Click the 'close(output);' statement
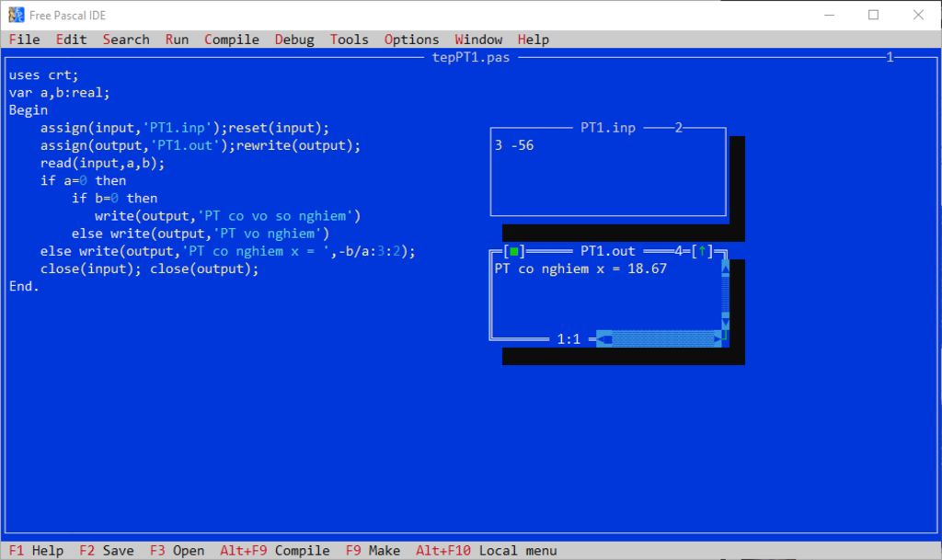 click(204, 269)
